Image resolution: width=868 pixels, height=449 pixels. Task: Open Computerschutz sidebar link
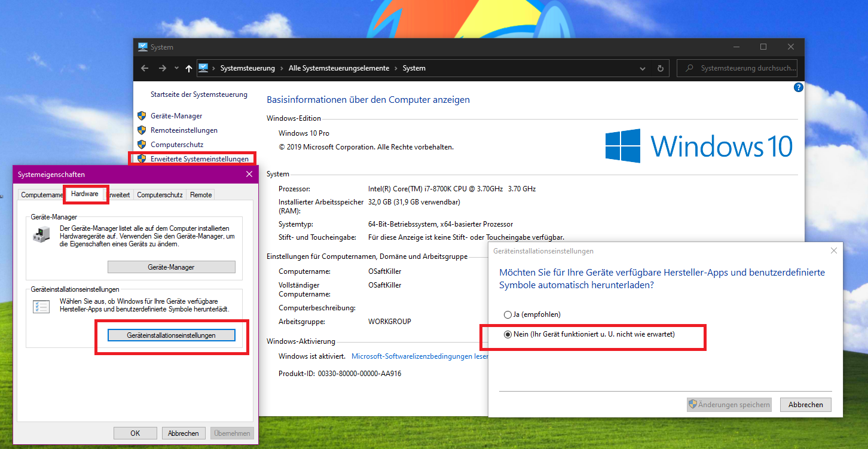177,145
